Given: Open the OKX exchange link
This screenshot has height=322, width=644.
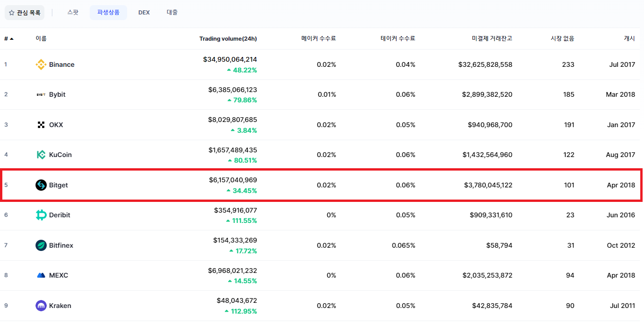Looking at the screenshot, I should (56, 125).
